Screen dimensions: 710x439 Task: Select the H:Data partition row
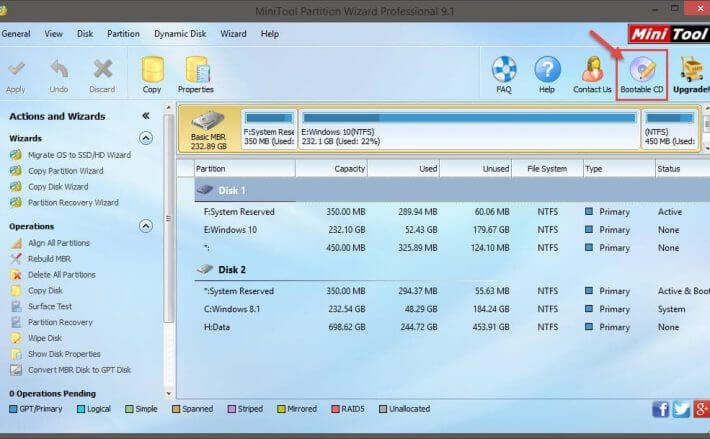452,327
